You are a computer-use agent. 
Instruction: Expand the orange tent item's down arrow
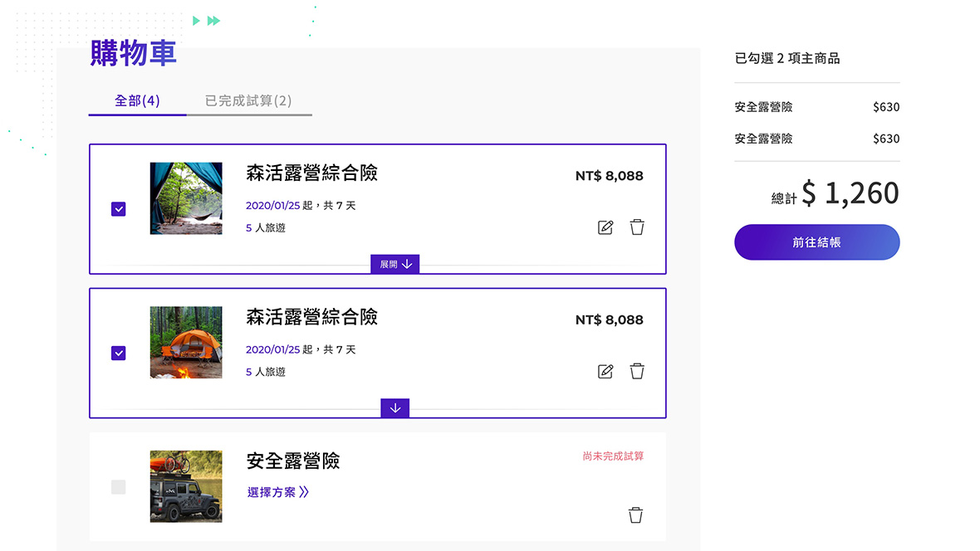click(x=395, y=408)
